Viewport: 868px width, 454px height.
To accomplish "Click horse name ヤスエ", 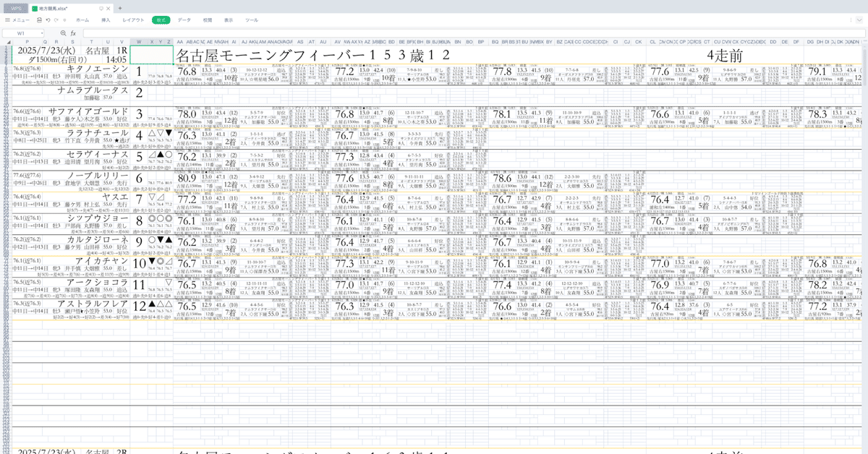I will tap(115, 197).
